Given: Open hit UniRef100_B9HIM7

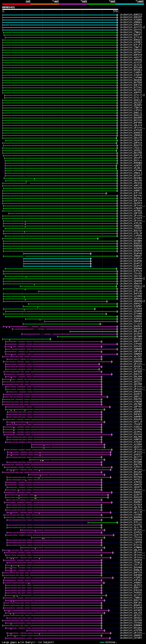Looking at the screenshot, I should [131, 17].
